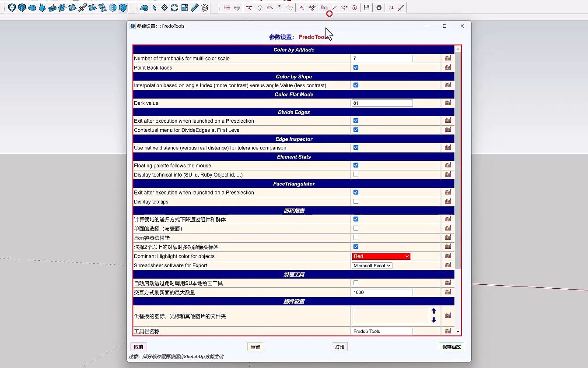Uncheck Use native distance checkbox

click(356, 147)
